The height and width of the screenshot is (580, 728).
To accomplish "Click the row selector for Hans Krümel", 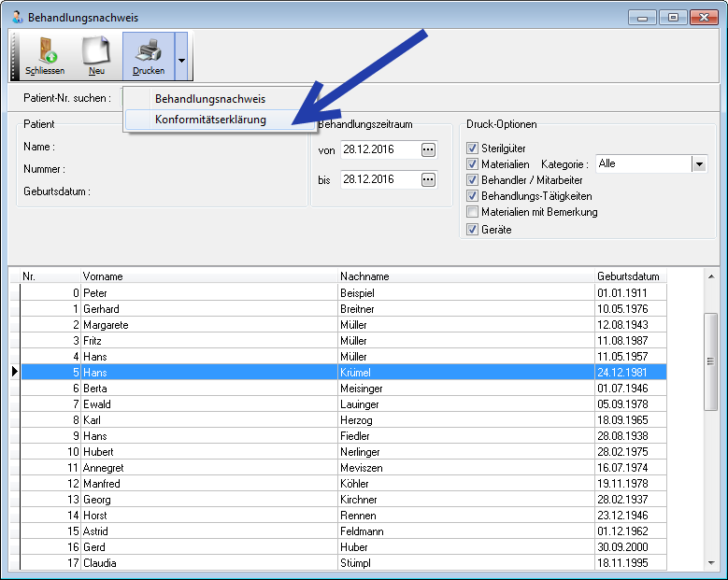I will pyautogui.click(x=15, y=372).
